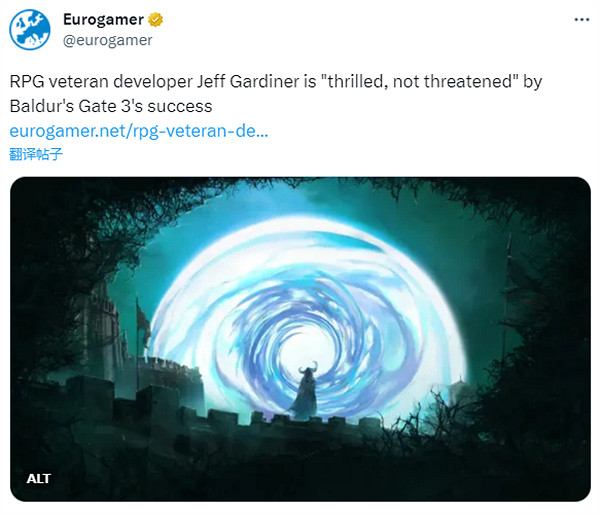600x515 pixels.
Task: Click the "Baldur's Gate 3's success" text line
Action: pos(111,106)
